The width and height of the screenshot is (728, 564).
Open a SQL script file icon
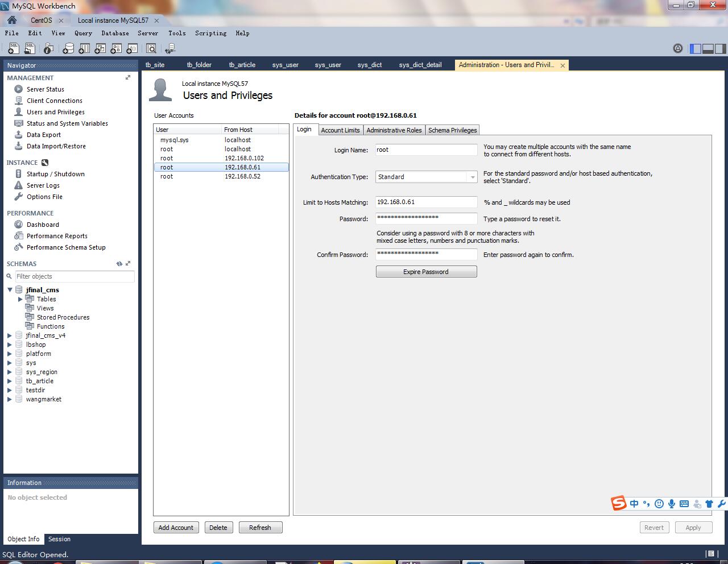(x=29, y=49)
